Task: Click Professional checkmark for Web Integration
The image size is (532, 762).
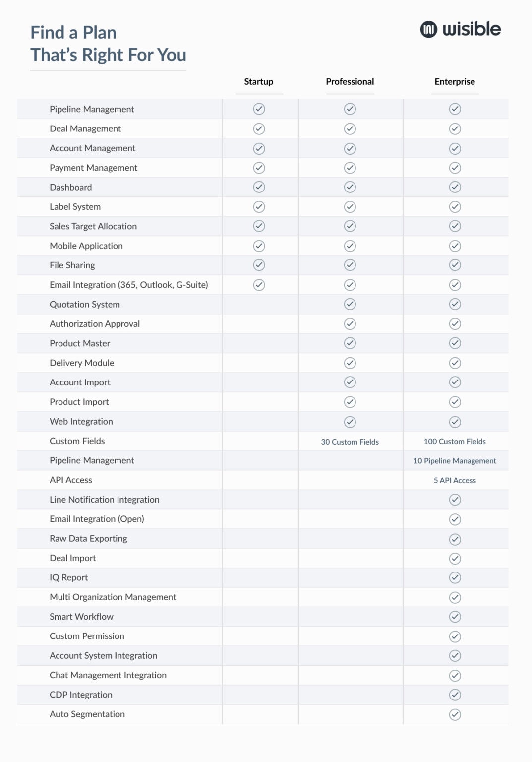Action: (350, 422)
